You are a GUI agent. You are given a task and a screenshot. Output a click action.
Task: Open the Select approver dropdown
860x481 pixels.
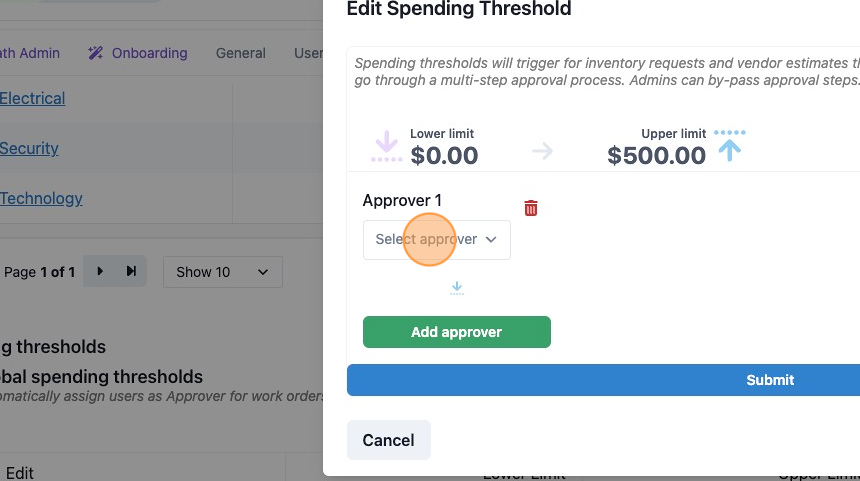point(437,240)
